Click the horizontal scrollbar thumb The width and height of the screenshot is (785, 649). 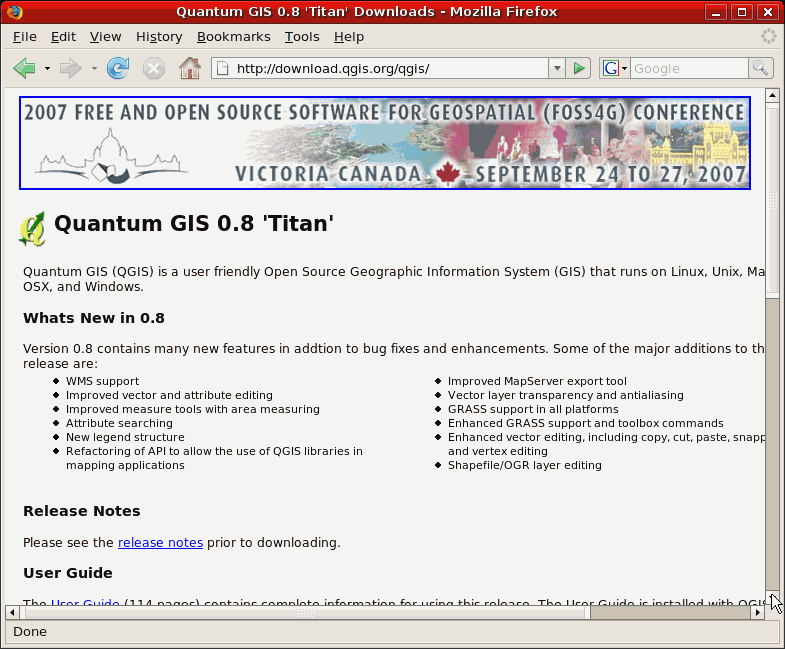[306, 612]
